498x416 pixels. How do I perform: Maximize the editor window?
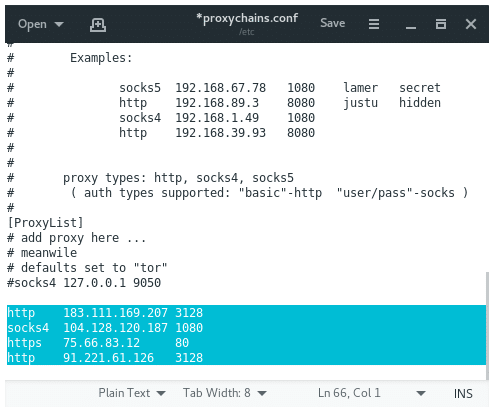tap(441, 24)
